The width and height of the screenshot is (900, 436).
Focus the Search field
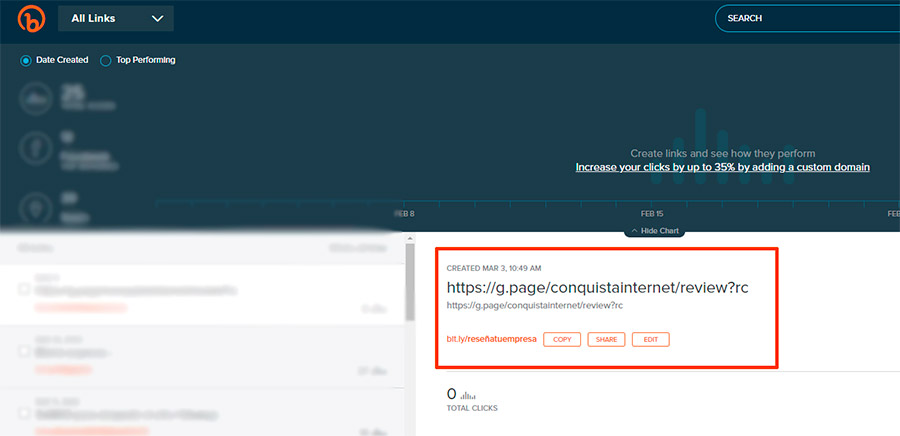[x=808, y=18]
